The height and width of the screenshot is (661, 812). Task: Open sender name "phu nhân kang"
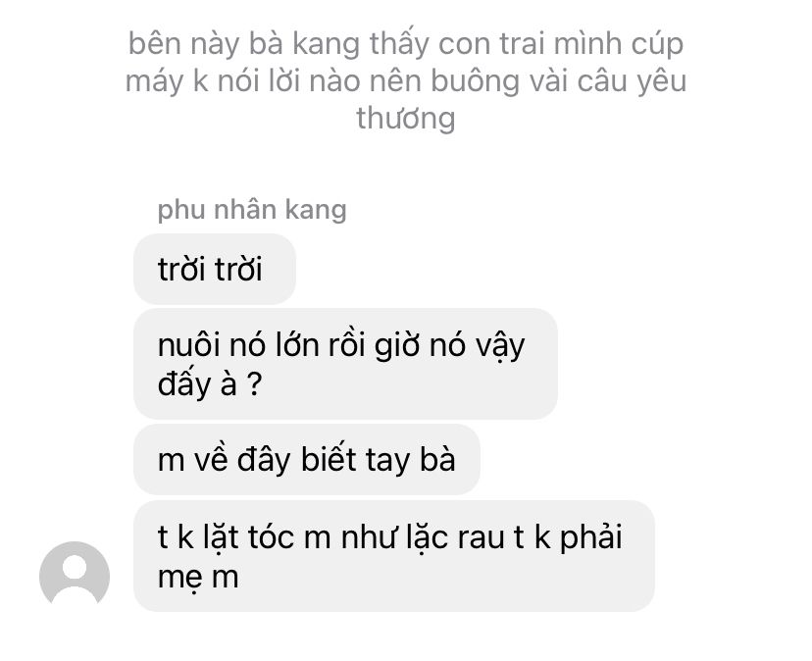252,209
